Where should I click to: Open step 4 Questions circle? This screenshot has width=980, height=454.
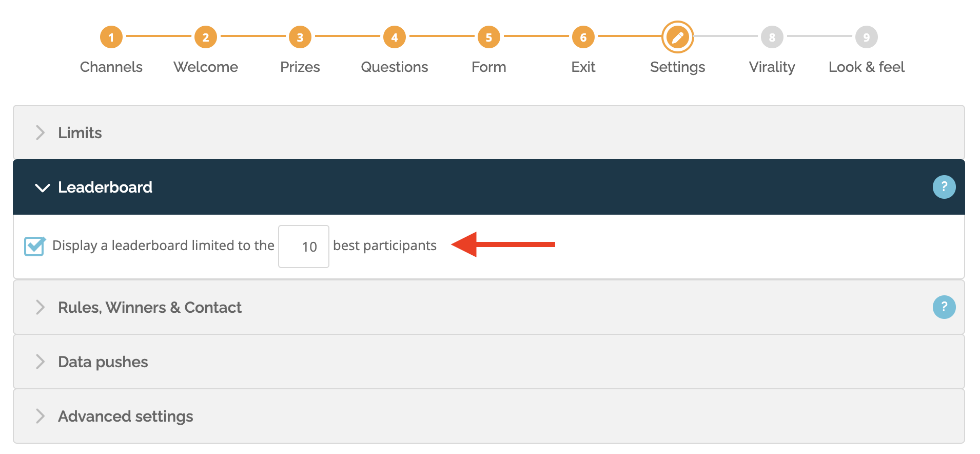(394, 37)
